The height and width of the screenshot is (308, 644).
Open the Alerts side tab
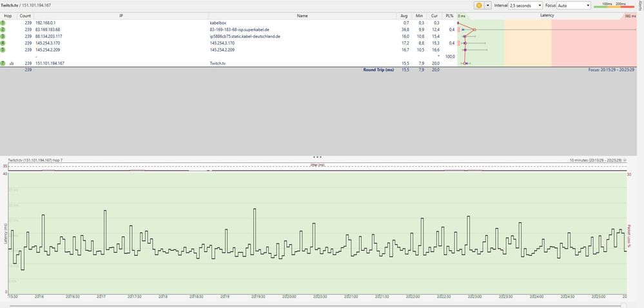click(641, 5)
